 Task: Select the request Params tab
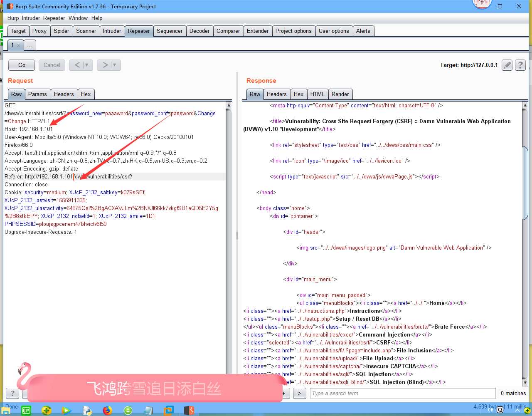(37, 94)
